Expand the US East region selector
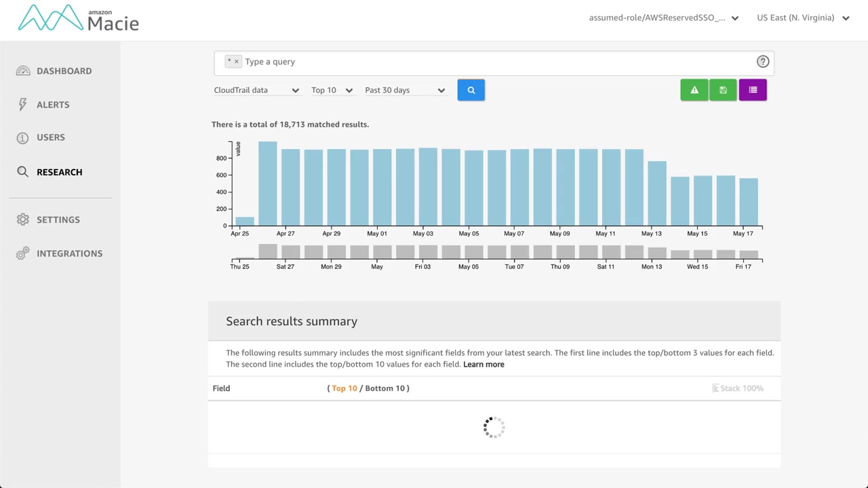The width and height of the screenshot is (868, 488). [803, 18]
